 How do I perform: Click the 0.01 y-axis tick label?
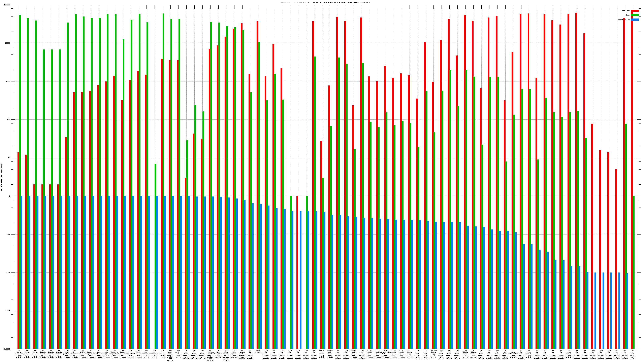click(x=8, y=273)
